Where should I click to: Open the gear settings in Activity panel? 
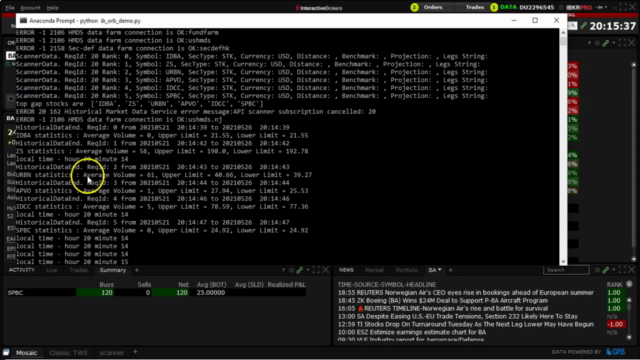[291, 270]
